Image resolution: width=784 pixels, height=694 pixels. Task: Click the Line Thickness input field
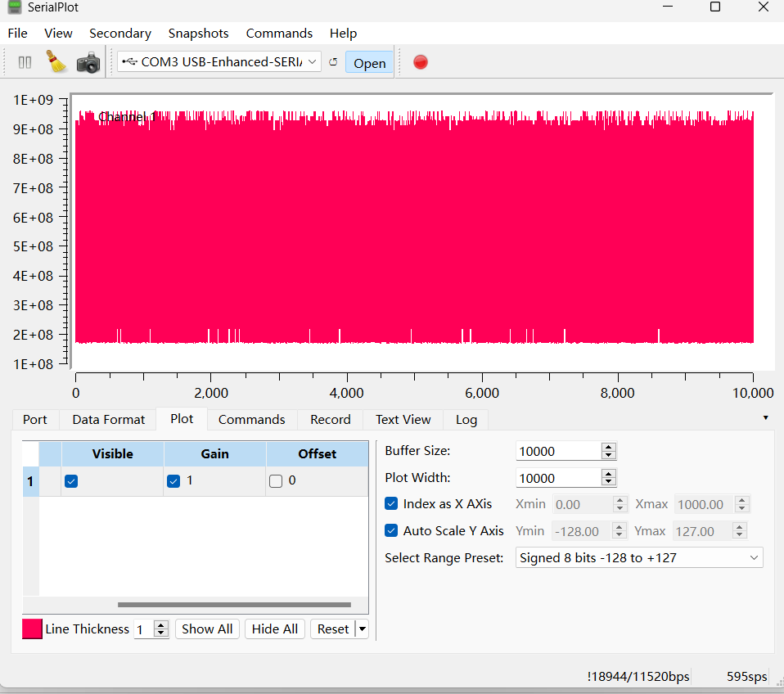144,629
